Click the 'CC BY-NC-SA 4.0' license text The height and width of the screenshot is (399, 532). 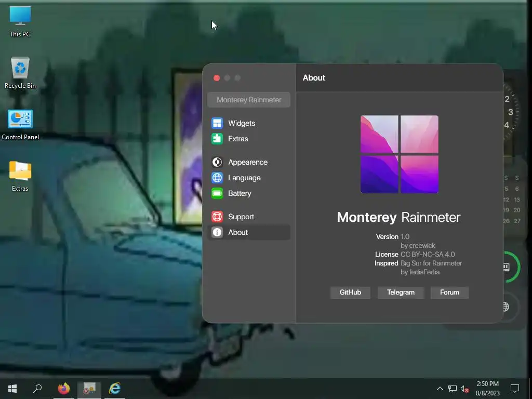(x=428, y=254)
